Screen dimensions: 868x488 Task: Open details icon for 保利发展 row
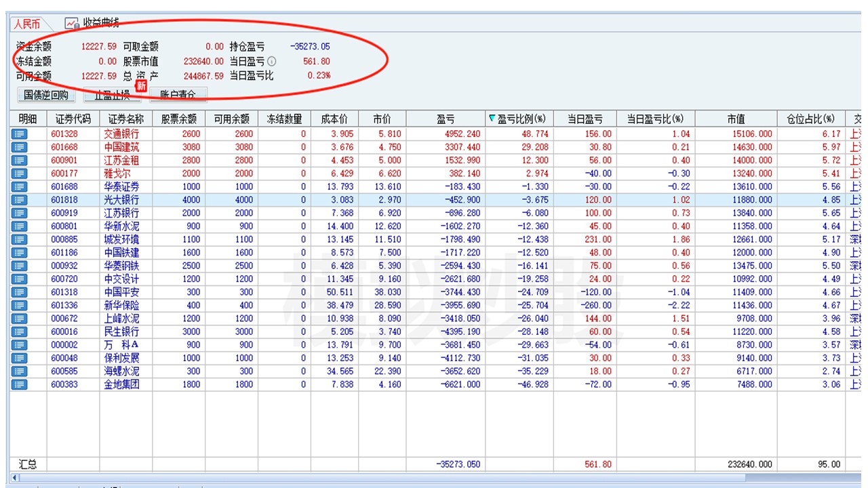tap(19, 359)
